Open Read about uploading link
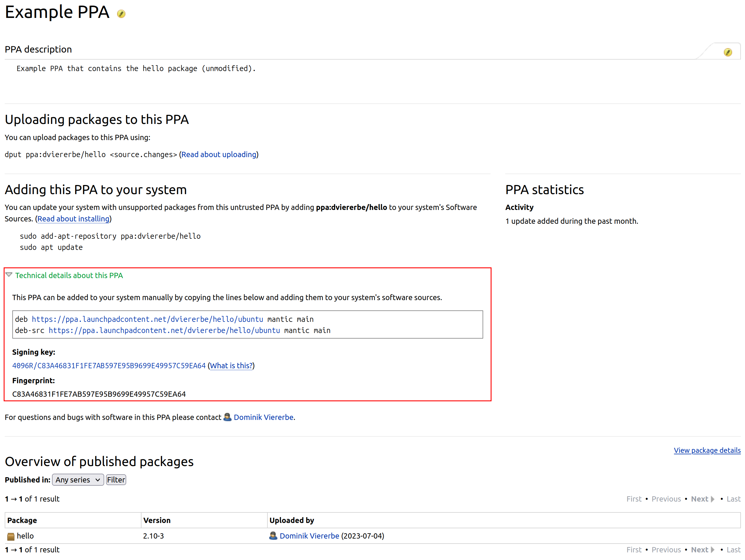745x560 pixels. 219,154
